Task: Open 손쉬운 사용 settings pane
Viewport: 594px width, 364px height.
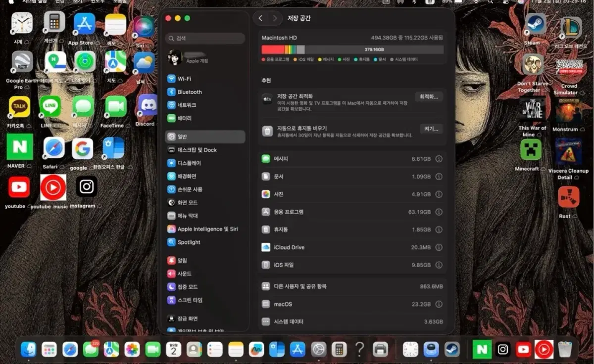Action: [x=205, y=189]
